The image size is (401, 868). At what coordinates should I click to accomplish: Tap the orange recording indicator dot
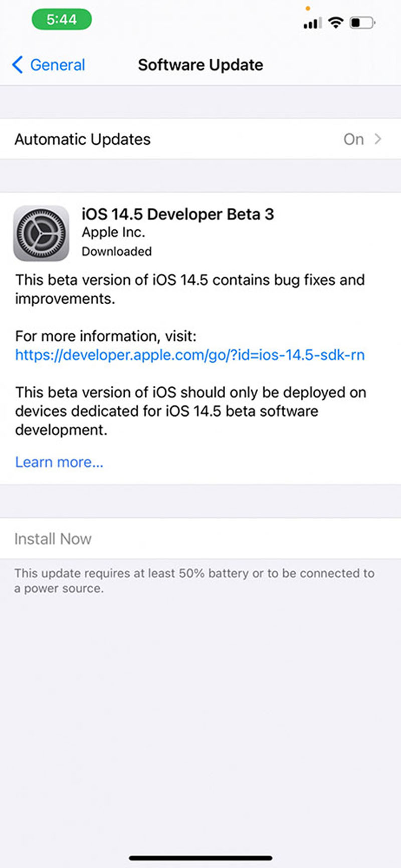pos(308,8)
